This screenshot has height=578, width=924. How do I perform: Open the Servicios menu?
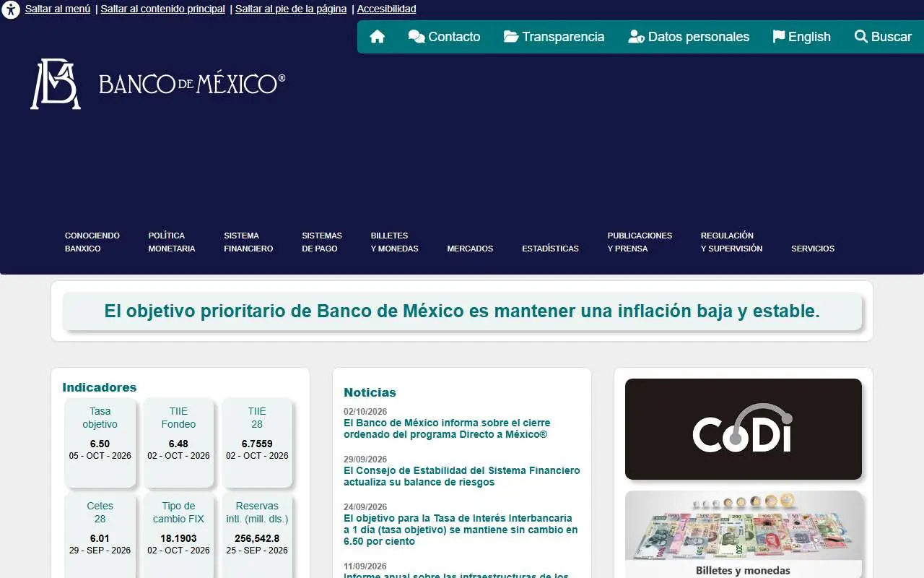click(813, 249)
